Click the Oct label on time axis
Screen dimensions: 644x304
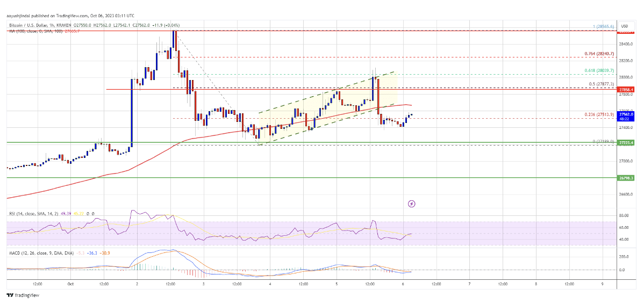click(x=70, y=284)
